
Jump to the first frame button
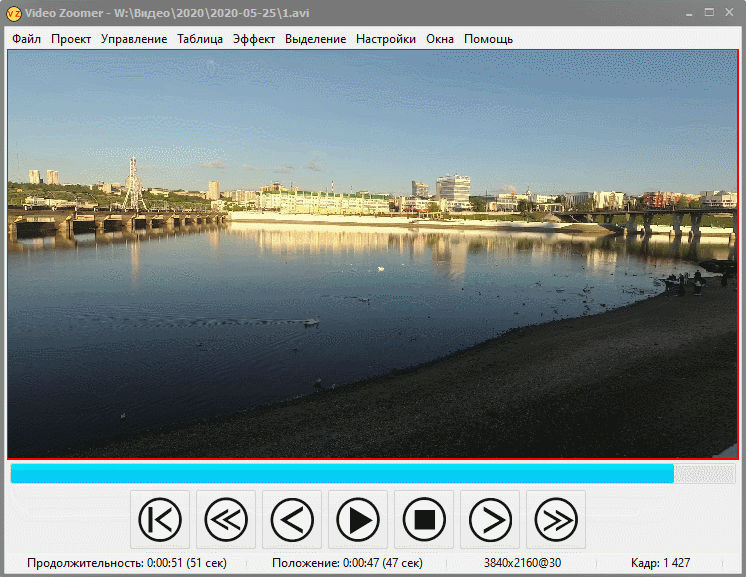point(160,519)
